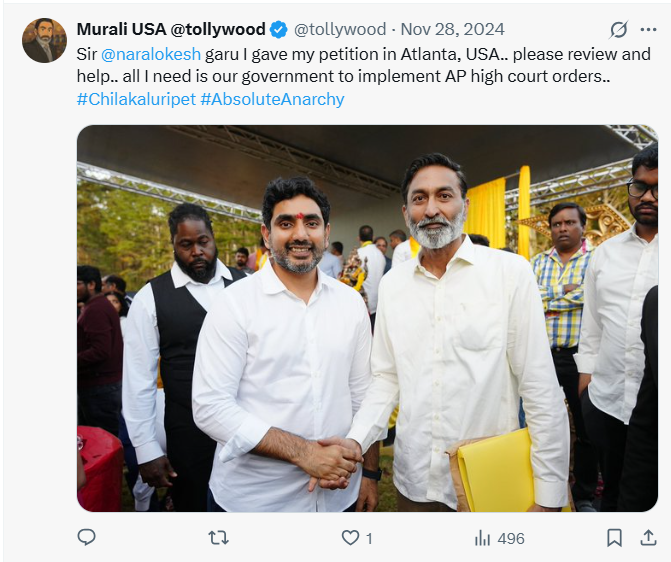This screenshot has width=671, height=562.
Task: Click the post text about Atlanta petition
Action: (364, 65)
